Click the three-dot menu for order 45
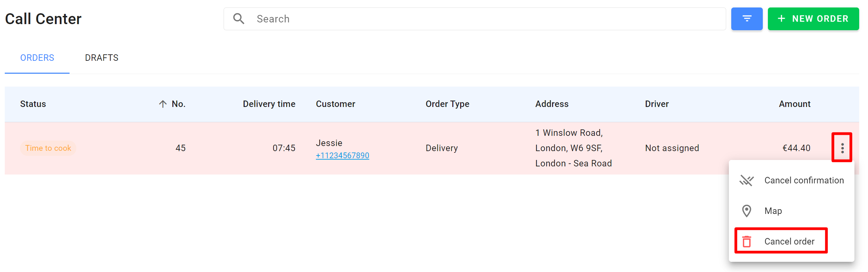Screen dimensions: 868x272 (x=842, y=148)
